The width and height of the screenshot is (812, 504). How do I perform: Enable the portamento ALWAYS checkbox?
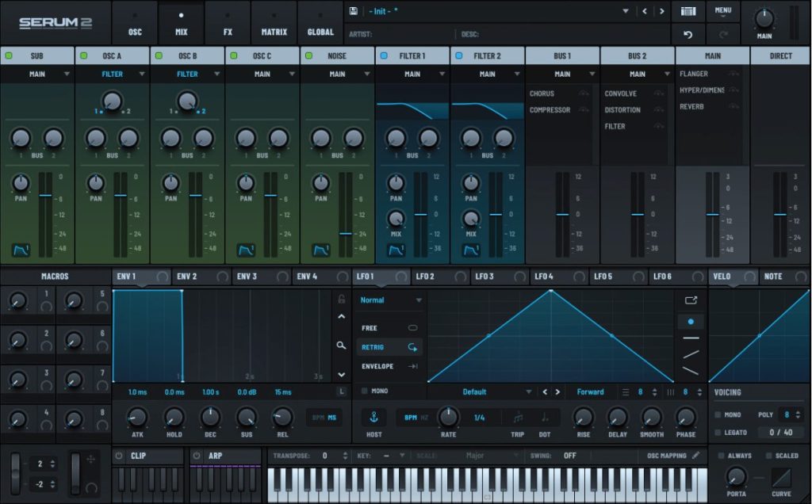tap(721, 456)
